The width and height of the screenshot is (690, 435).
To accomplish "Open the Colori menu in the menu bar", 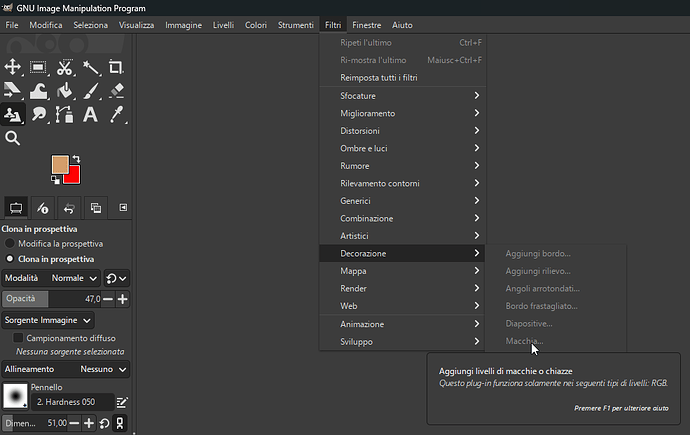I will pyautogui.click(x=256, y=24).
